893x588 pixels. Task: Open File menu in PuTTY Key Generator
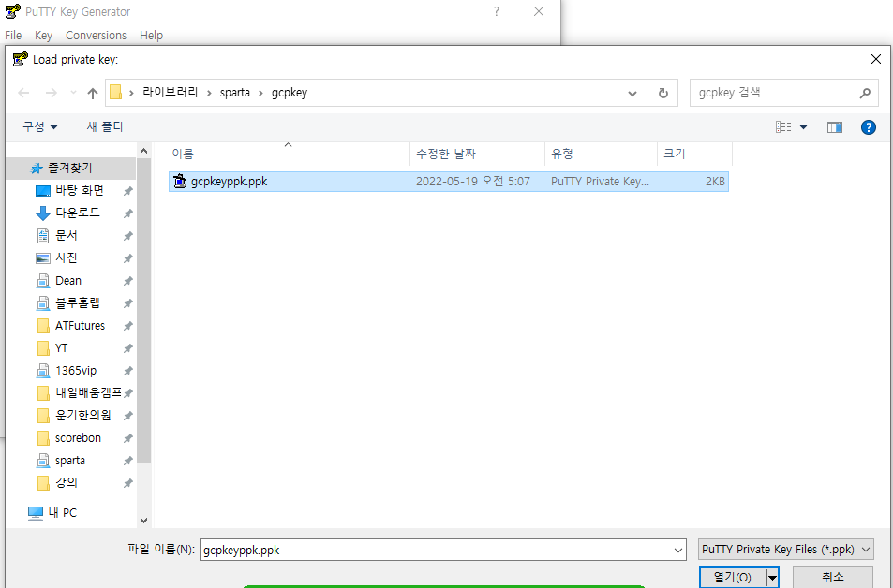coord(13,36)
